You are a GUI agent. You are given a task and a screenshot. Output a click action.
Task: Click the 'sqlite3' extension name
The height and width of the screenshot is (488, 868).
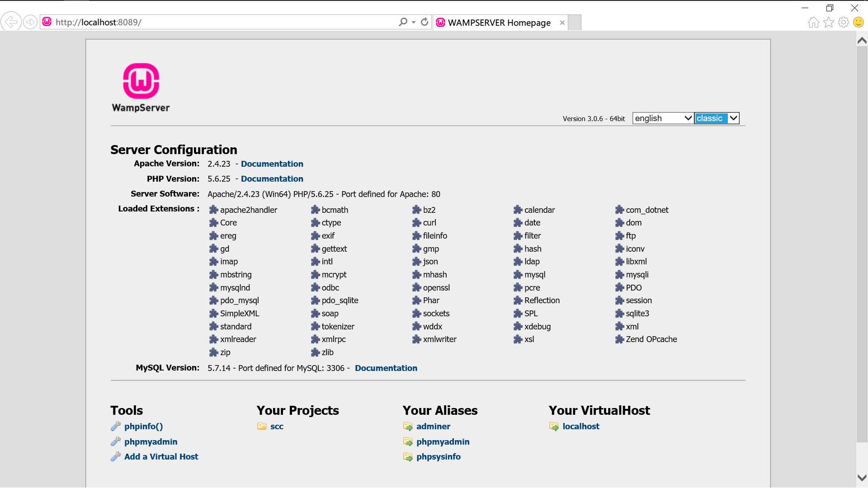tap(637, 313)
